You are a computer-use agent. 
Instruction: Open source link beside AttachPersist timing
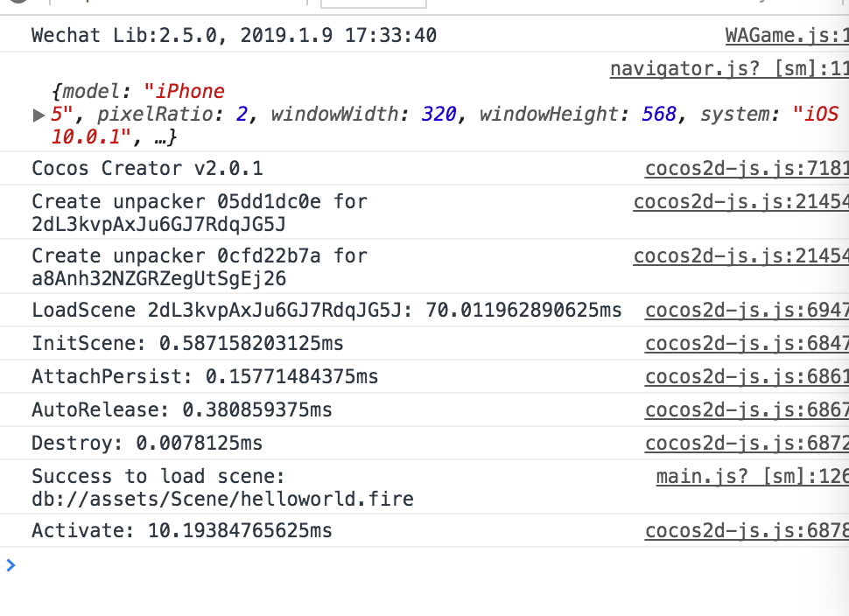pyautogui.click(x=746, y=376)
